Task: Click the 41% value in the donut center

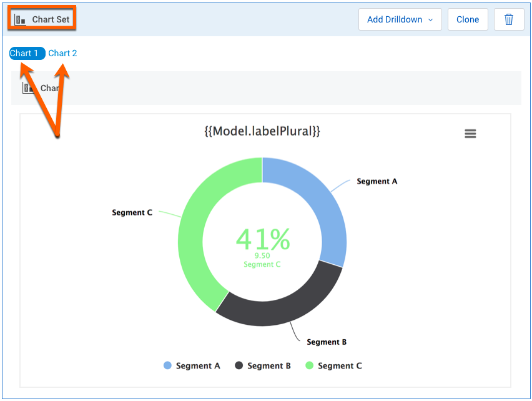Action: click(262, 238)
